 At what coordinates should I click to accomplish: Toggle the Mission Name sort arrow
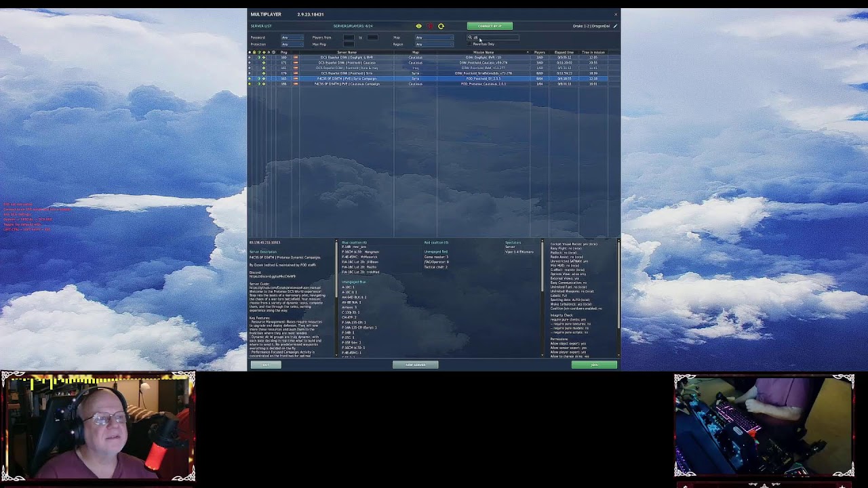(x=528, y=52)
